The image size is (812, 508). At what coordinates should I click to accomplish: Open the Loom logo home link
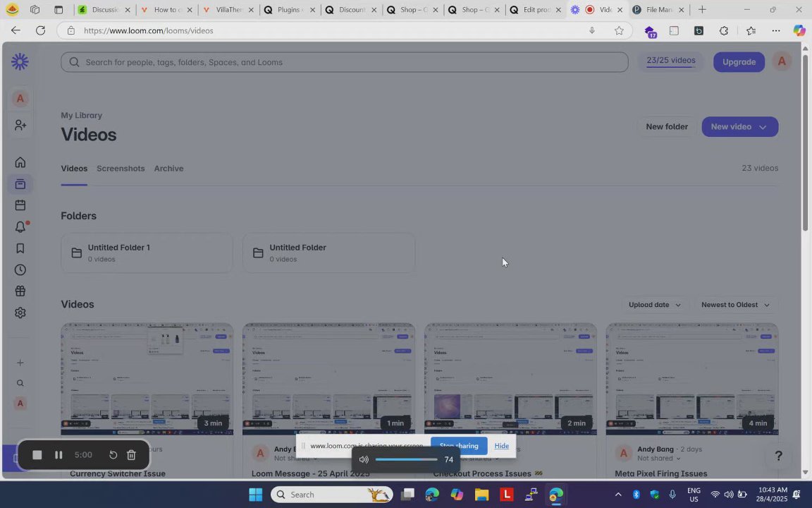point(20,61)
